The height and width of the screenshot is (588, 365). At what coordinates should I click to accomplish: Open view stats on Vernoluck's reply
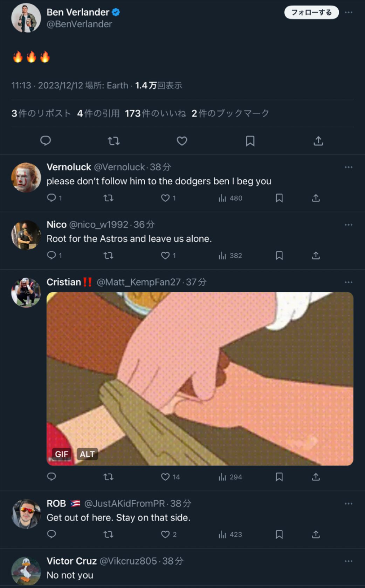230,198
